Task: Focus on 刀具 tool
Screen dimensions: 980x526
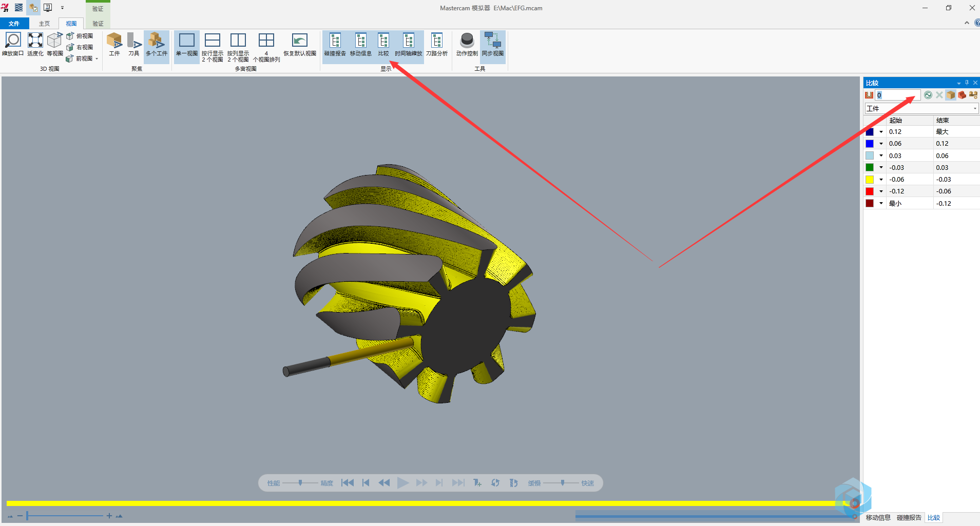Action: [134, 44]
